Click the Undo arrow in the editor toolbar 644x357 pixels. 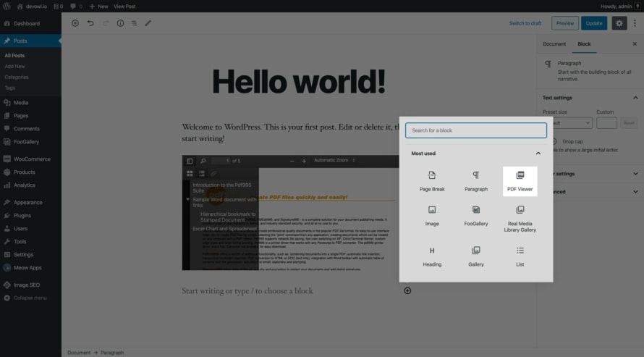click(90, 23)
